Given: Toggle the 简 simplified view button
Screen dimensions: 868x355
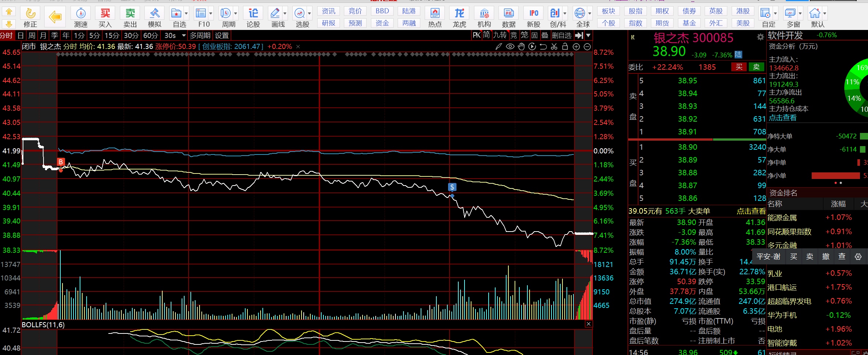Looking at the screenshot, I should pyautogui.click(x=486, y=35).
